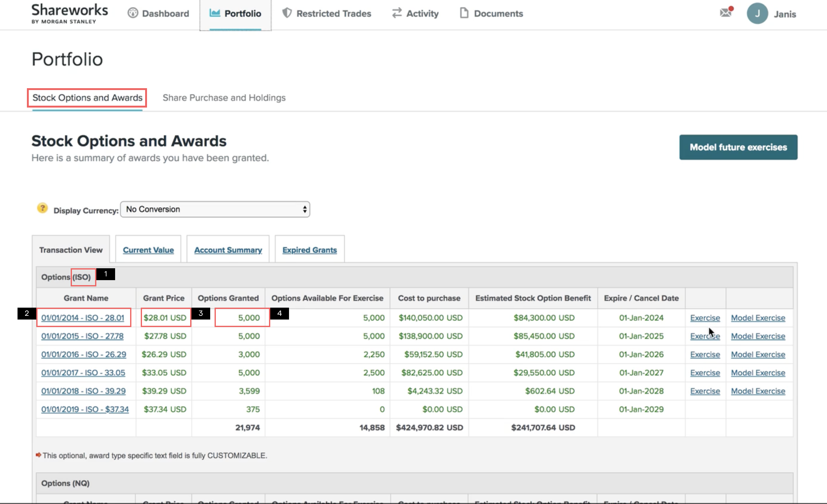Click the Dashboard gauge icon
Screen dimensions: 827x504
[x=133, y=13]
